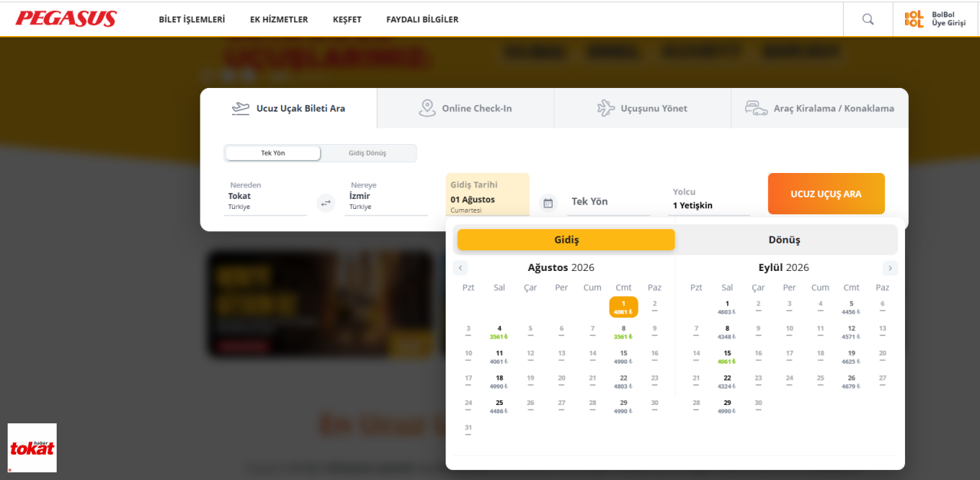980x480 pixels.
Task: Pick 4 Ağustos with 3561 price
Action: (x=499, y=331)
